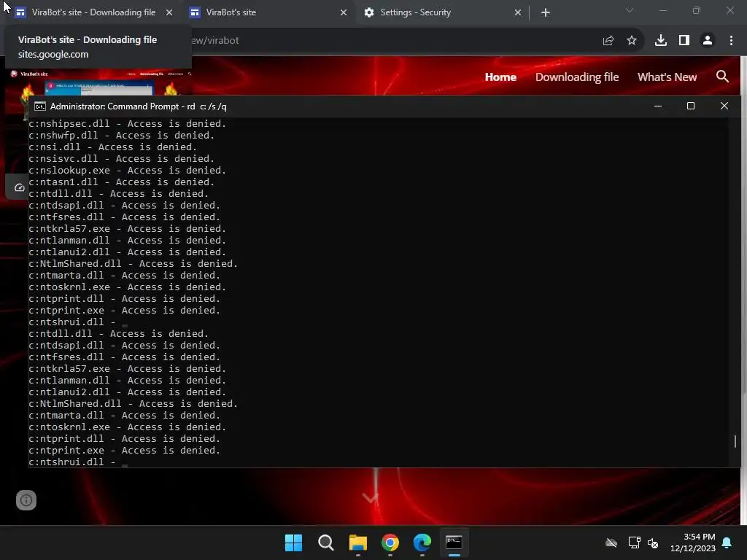
Task: Click the muted volume tray icon
Action: [653, 542]
